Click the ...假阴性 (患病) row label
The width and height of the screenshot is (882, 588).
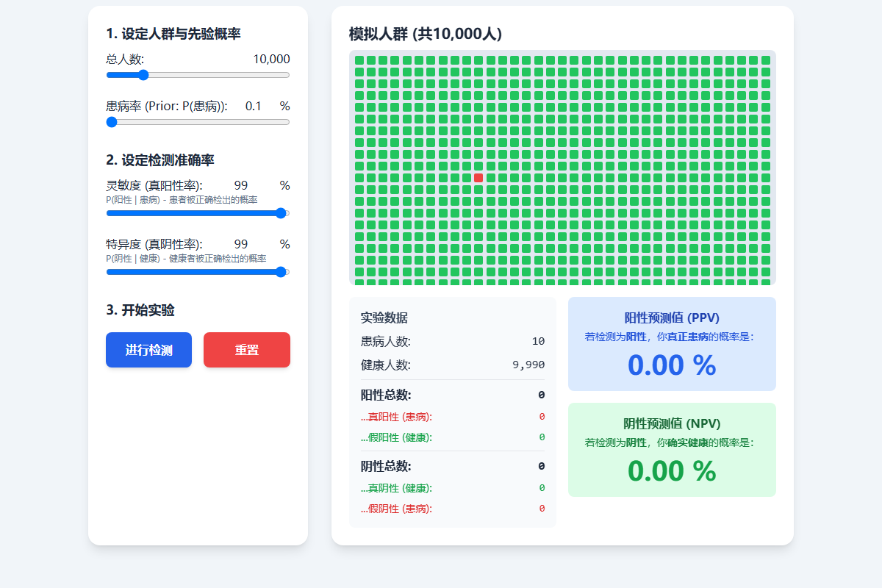396,509
